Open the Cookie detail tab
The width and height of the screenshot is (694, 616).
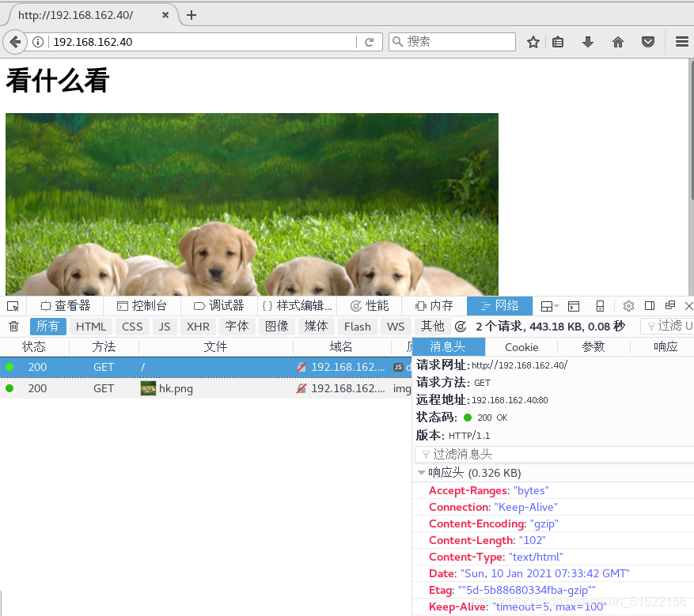[521, 347]
